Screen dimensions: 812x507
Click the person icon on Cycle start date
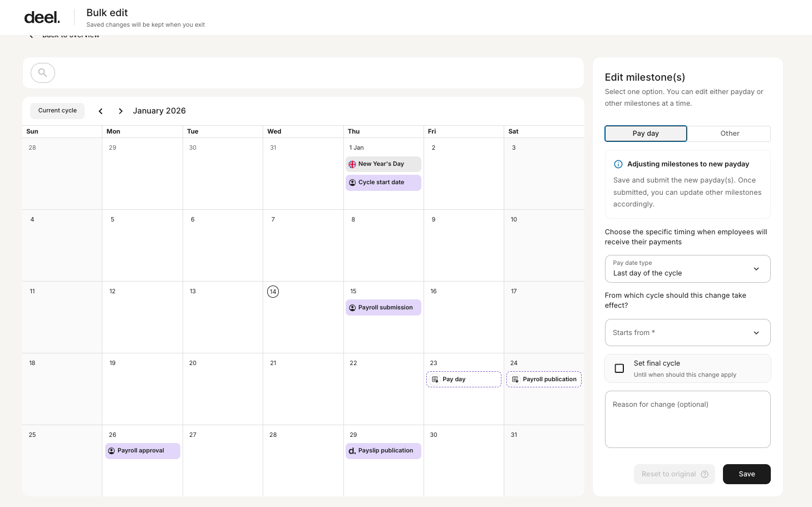tap(352, 182)
